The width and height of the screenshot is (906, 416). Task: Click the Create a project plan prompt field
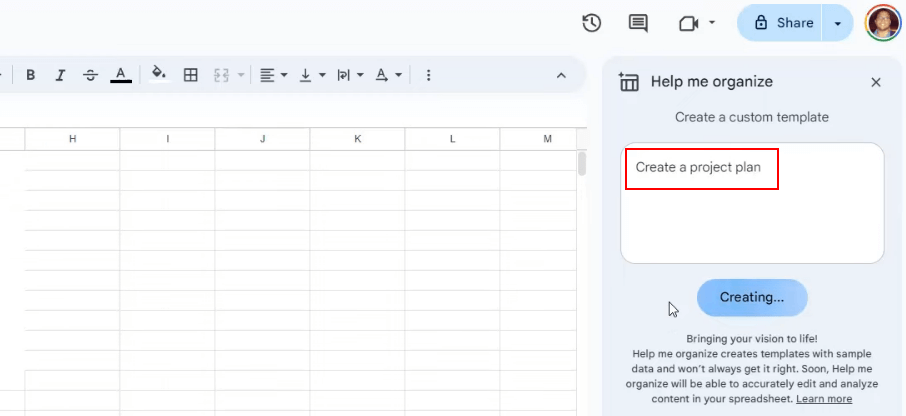[x=752, y=203]
